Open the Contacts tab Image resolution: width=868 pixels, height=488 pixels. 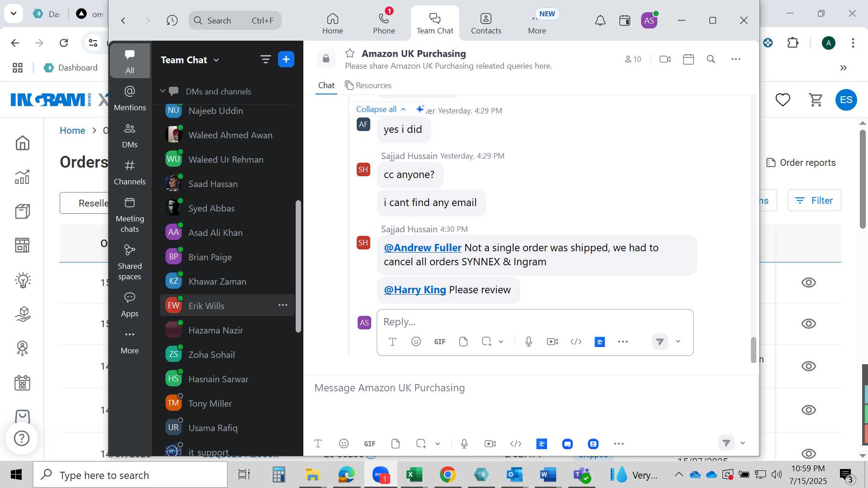click(486, 23)
